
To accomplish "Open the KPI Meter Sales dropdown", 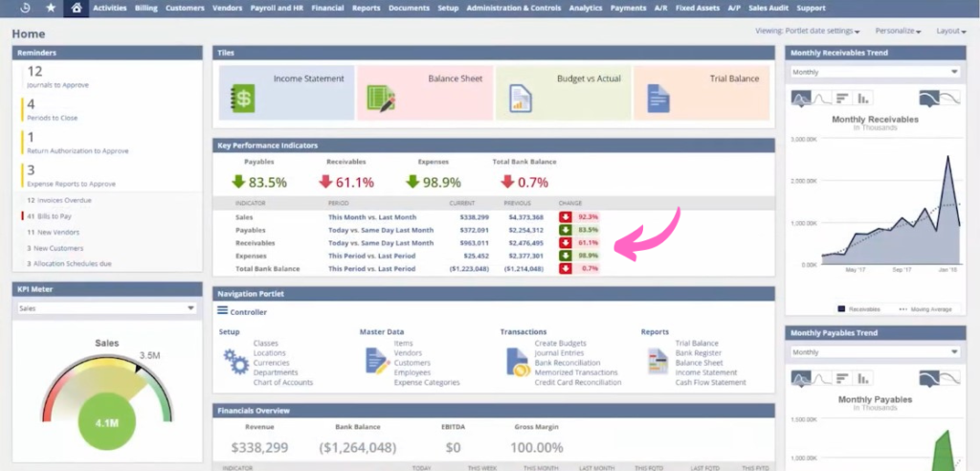I will pyautogui.click(x=105, y=308).
